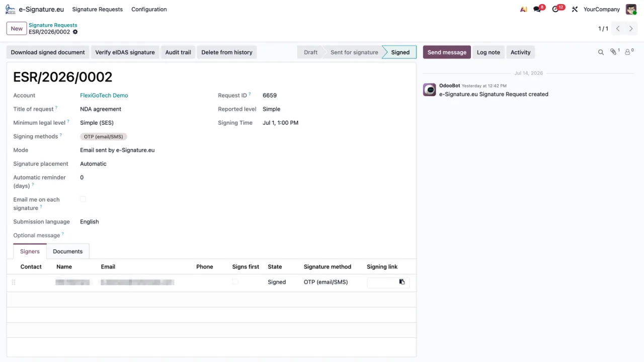The width and height of the screenshot is (644, 362).
Task: Click Download signed document
Action: (48, 52)
